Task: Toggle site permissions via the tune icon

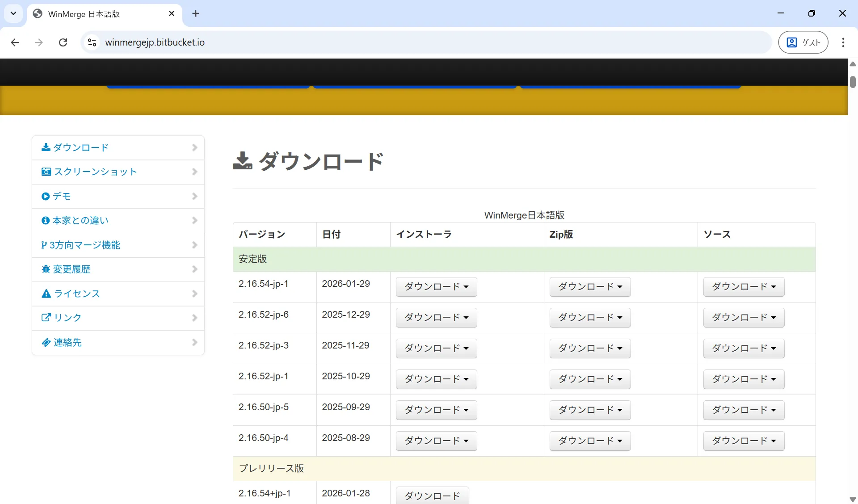Action: [92, 42]
